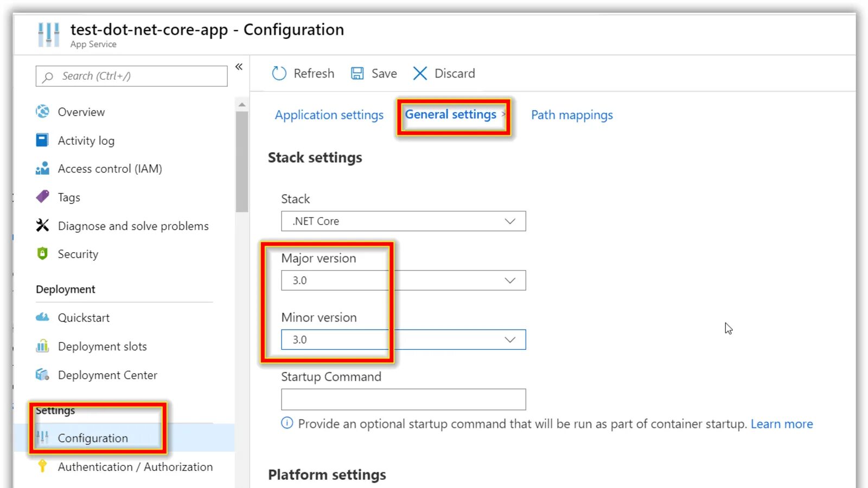This screenshot has height=488, width=868.
Task: Click the Discard X icon
Action: click(x=420, y=73)
